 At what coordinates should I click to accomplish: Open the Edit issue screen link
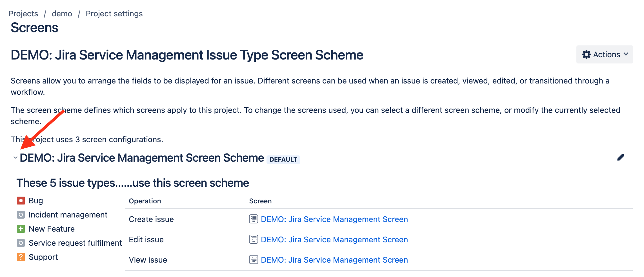point(334,239)
